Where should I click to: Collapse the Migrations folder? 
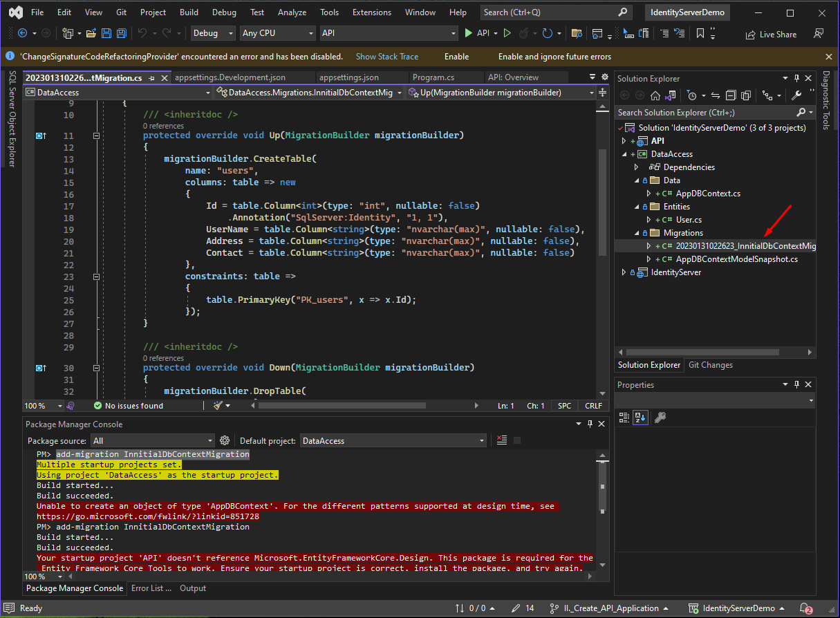click(637, 233)
